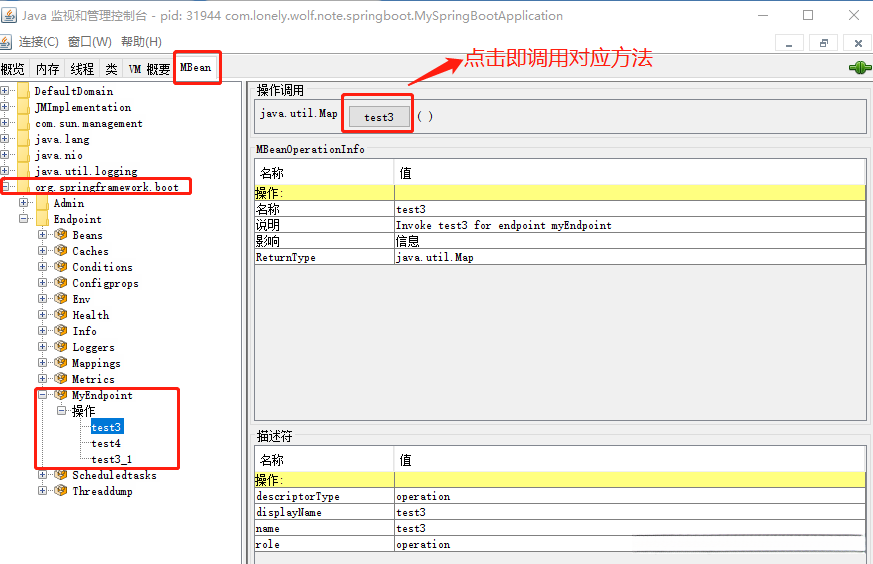Click the Java icon beside 连接 menu
Viewport: 873px width, 564px height.
click(6, 42)
